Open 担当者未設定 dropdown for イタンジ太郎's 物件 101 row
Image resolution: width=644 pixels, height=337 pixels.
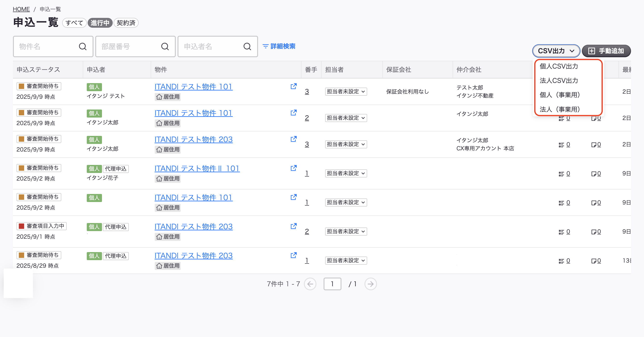(x=346, y=118)
